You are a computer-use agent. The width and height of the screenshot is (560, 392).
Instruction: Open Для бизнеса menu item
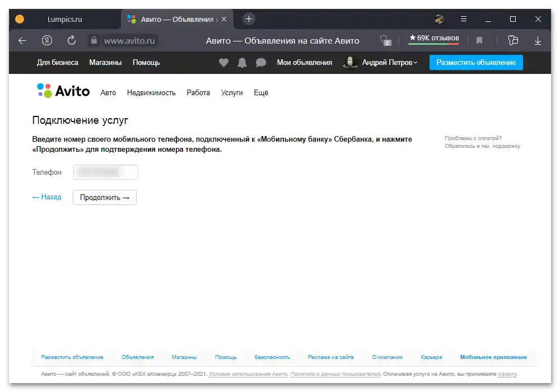pyautogui.click(x=58, y=63)
